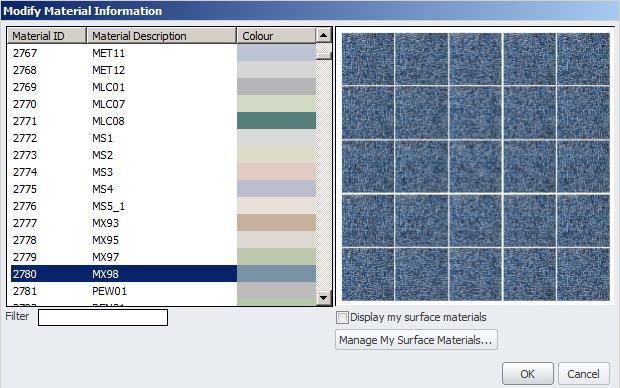Choose the PEW01 grey colour swatch
The width and height of the screenshot is (620, 388).
276,291
